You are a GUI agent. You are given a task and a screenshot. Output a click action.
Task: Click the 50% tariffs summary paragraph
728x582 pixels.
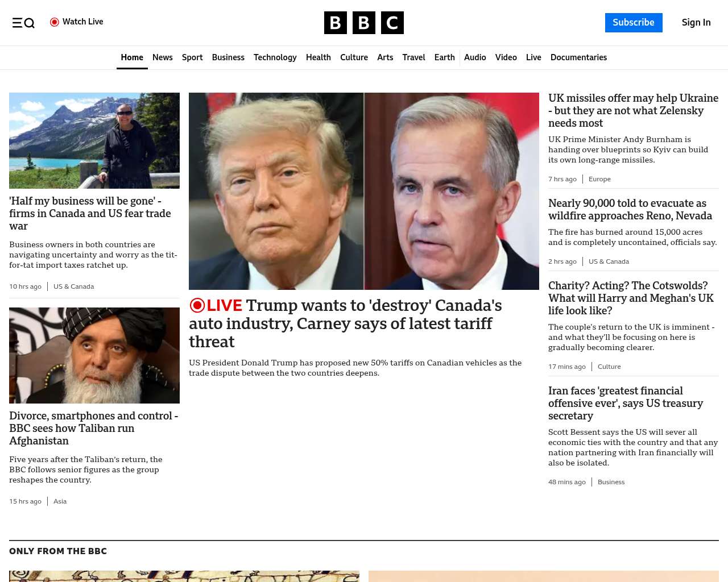tap(355, 368)
